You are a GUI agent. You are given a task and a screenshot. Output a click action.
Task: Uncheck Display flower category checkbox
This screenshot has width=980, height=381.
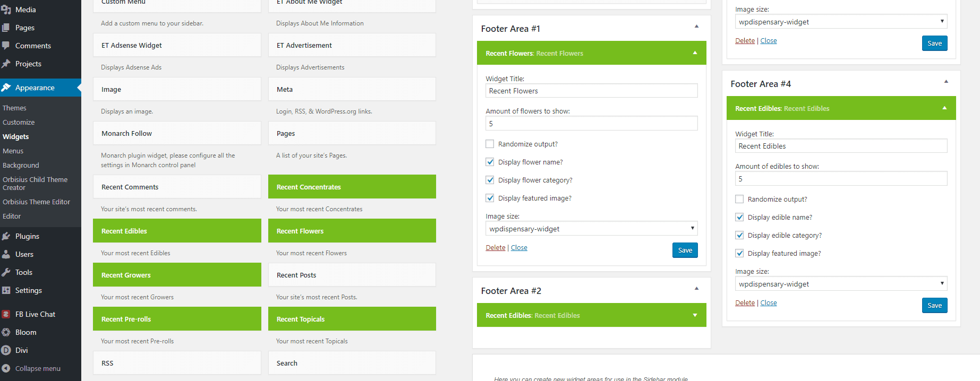(490, 180)
